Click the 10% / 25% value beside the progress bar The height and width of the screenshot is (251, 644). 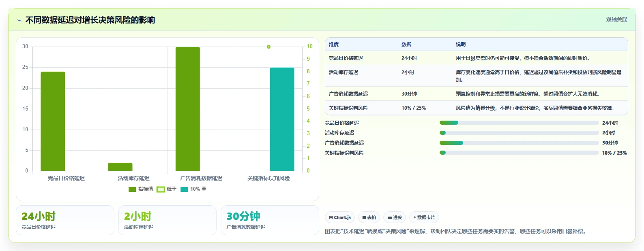(x=614, y=153)
